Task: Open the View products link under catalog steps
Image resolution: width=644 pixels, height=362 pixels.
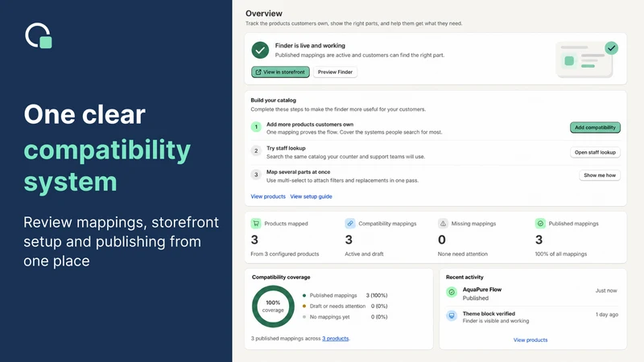Action: point(268,196)
